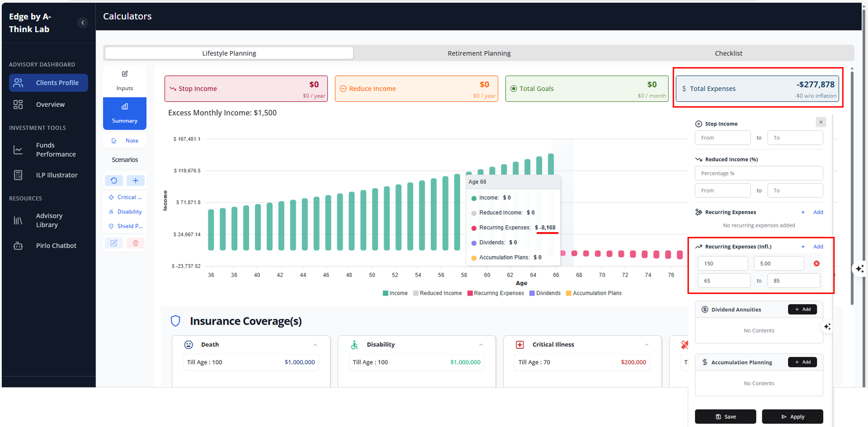Click the Reduced Income Percentage field
Viewport: 868px width, 427px height.
coord(759,173)
